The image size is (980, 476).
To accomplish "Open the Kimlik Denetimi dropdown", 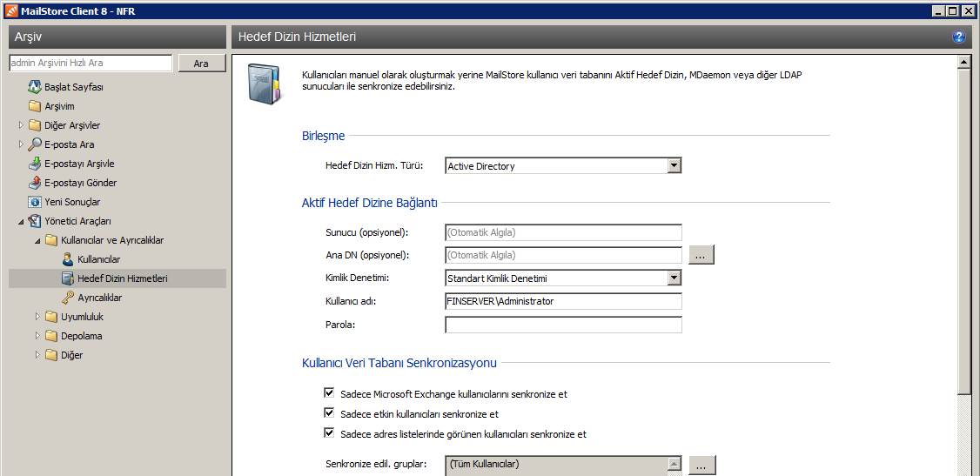I will [x=674, y=278].
